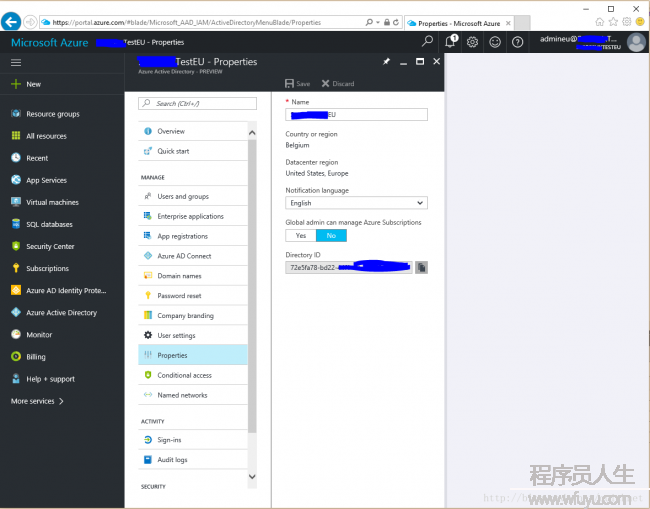The height and width of the screenshot is (509, 650).
Task: Open Domain names menu item
Action: point(193,276)
